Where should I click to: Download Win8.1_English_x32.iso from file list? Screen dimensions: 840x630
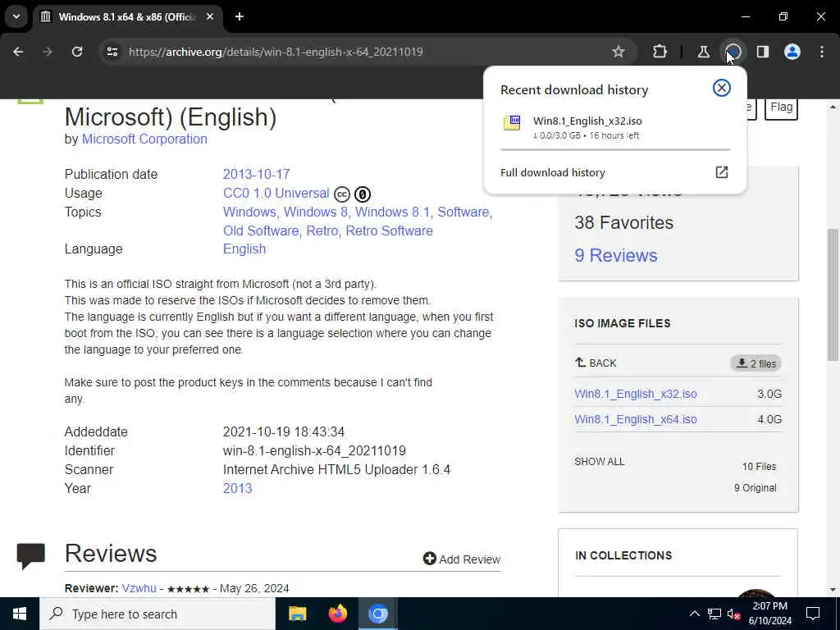pyautogui.click(x=636, y=394)
